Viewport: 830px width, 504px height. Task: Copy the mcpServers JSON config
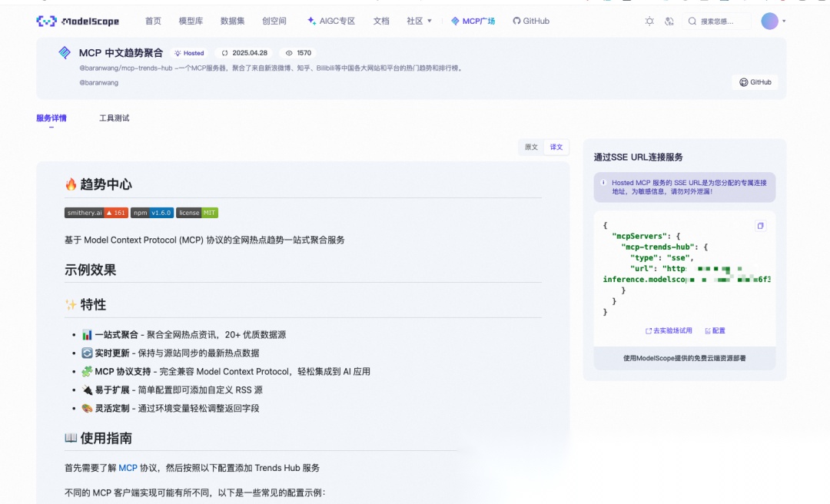pos(760,226)
